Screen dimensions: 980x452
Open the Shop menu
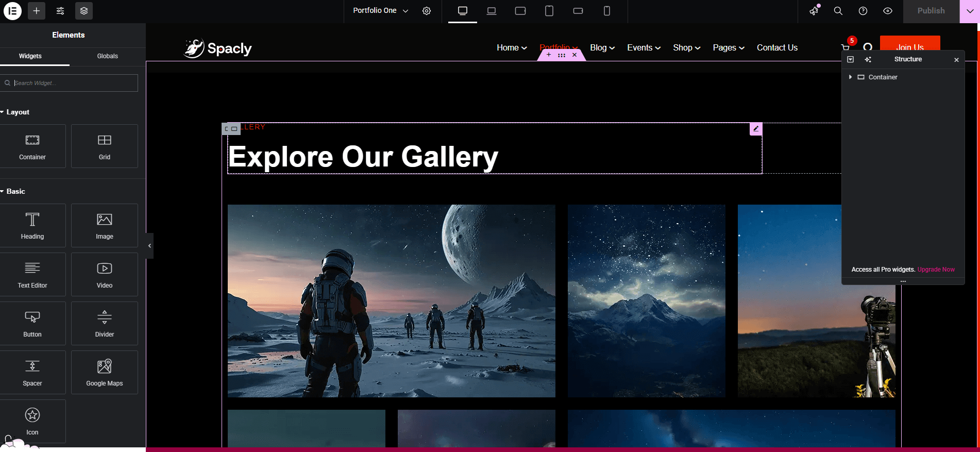686,47
